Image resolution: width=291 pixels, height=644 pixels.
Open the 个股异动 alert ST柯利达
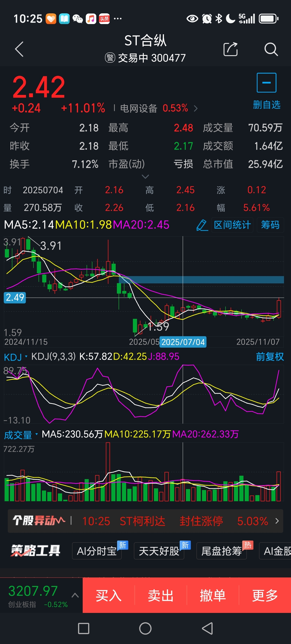coord(145,521)
